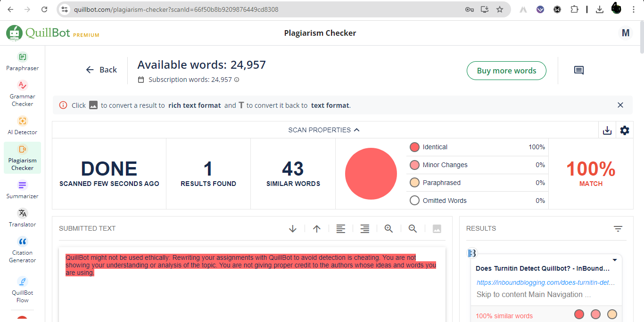Jump to next match with down arrow

[x=293, y=229]
